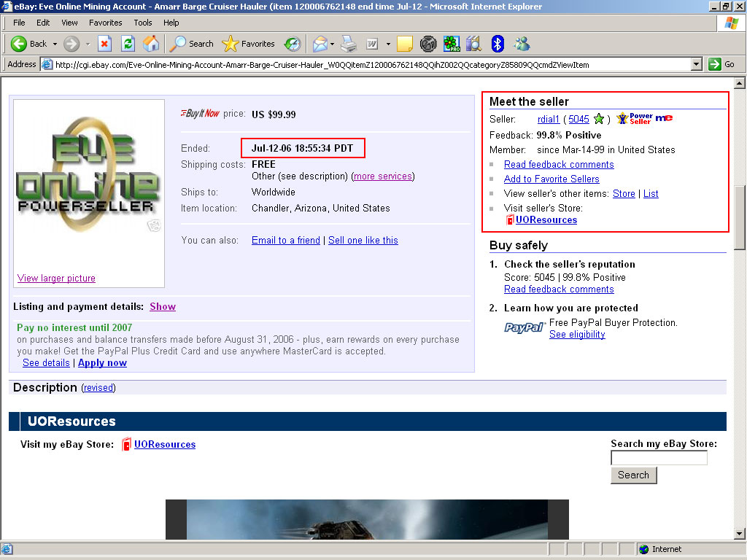Viewport: 747px width, 560px height.
Task: Click Email to a friend link
Action: tap(286, 240)
